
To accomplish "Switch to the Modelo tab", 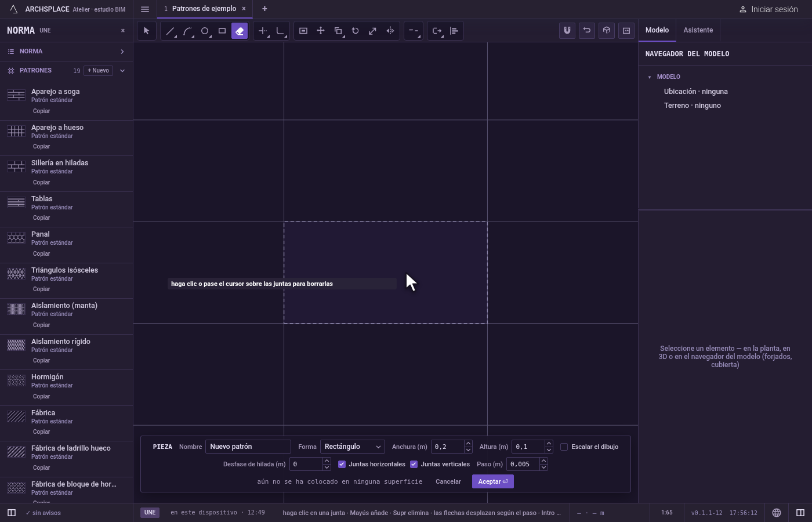I will [x=657, y=30].
